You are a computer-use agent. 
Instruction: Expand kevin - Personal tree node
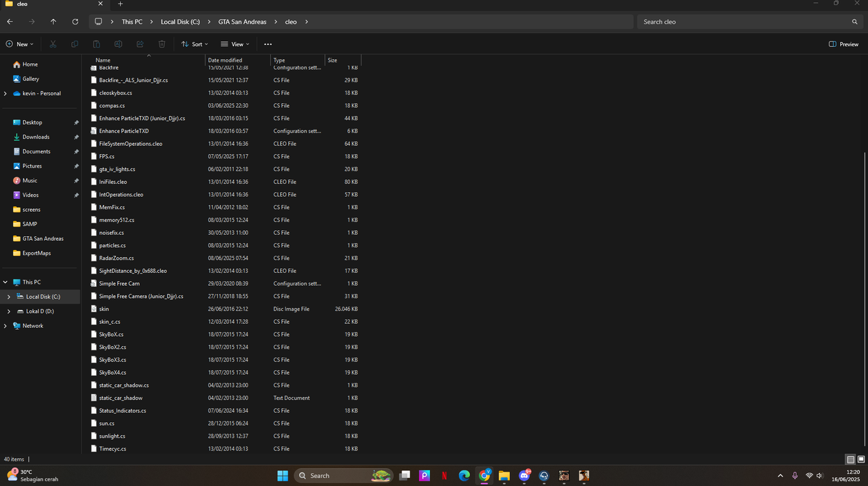pos(5,94)
